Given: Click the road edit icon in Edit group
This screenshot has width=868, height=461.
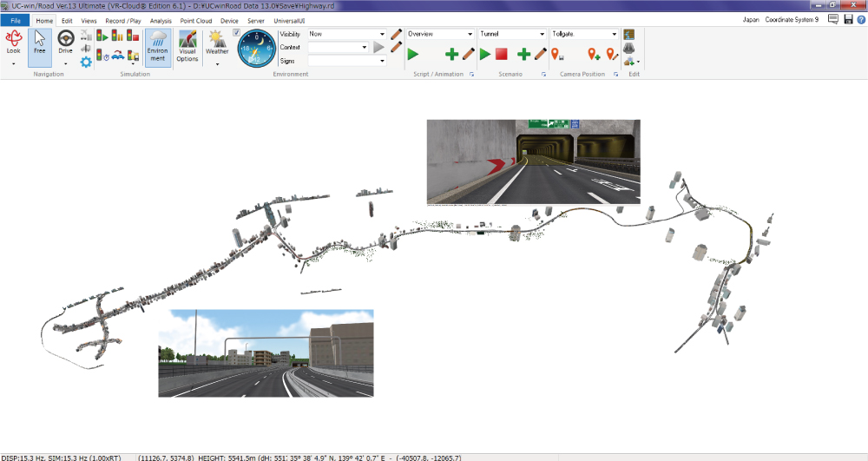Looking at the screenshot, I should 628,48.
